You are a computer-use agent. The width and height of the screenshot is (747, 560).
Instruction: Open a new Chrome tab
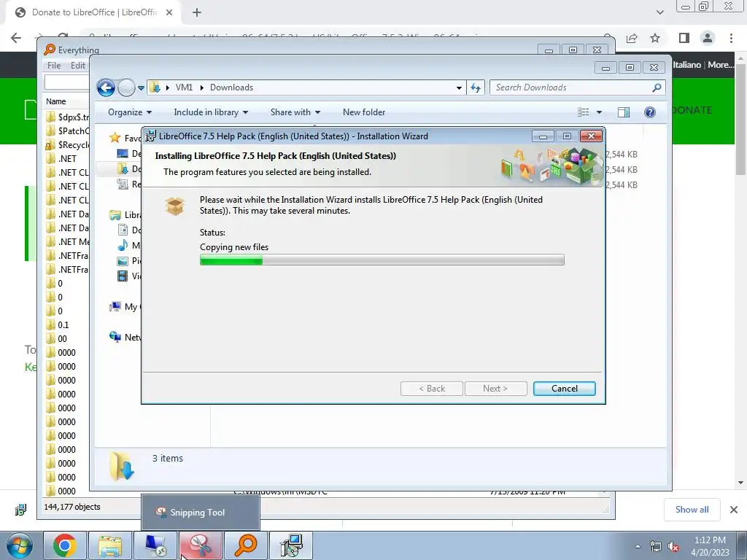pos(197,12)
